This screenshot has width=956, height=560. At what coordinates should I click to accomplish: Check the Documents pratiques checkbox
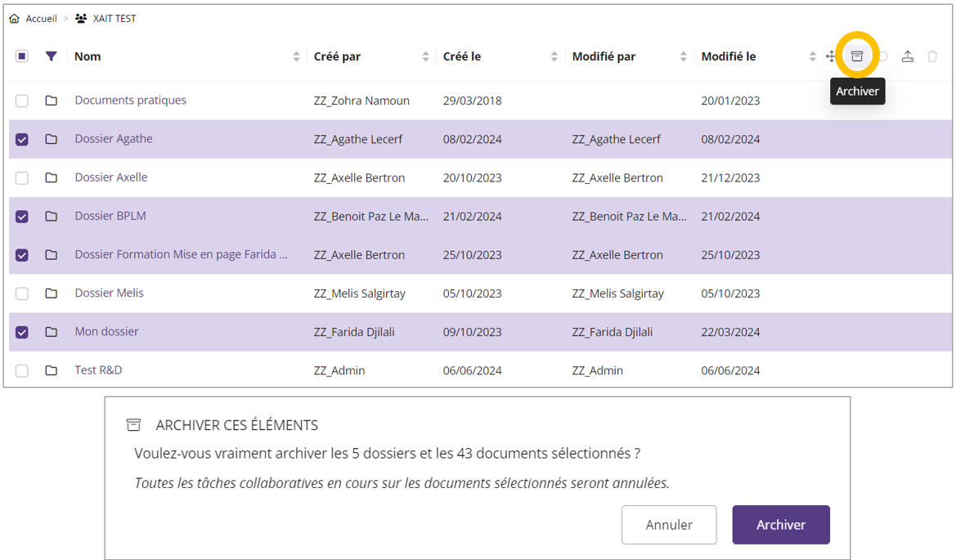tap(22, 101)
